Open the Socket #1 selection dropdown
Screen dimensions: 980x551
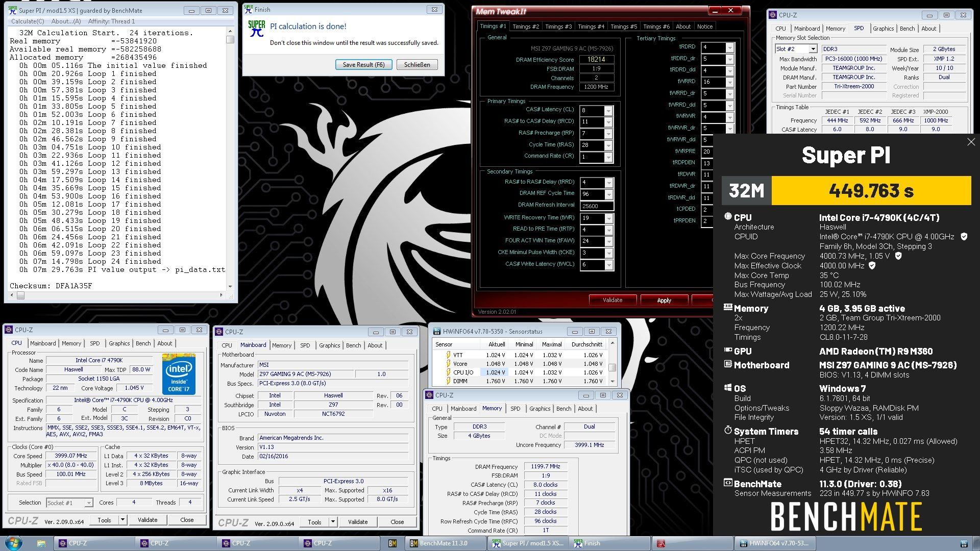(88, 503)
